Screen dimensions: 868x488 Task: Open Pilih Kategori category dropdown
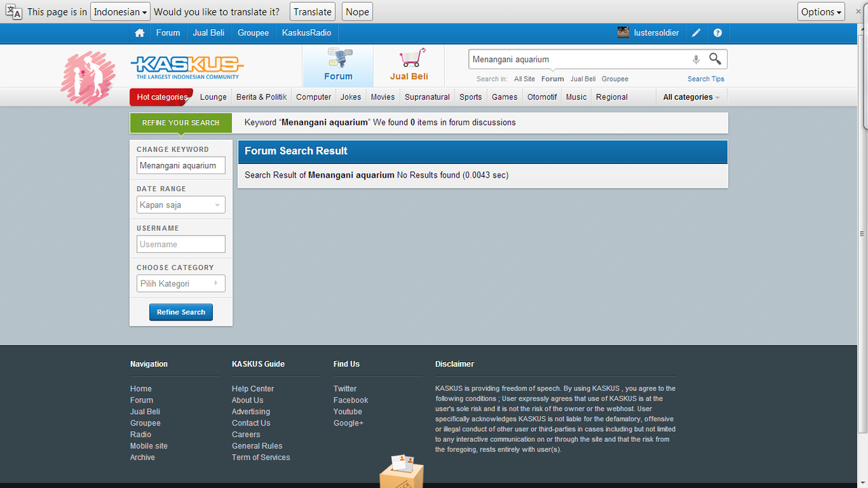click(181, 283)
